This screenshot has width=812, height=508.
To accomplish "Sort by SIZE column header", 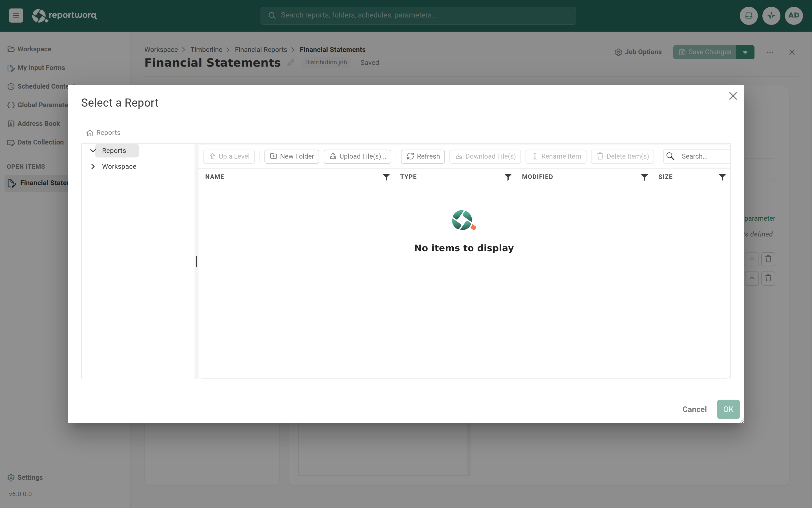I will click(x=665, y=177).
